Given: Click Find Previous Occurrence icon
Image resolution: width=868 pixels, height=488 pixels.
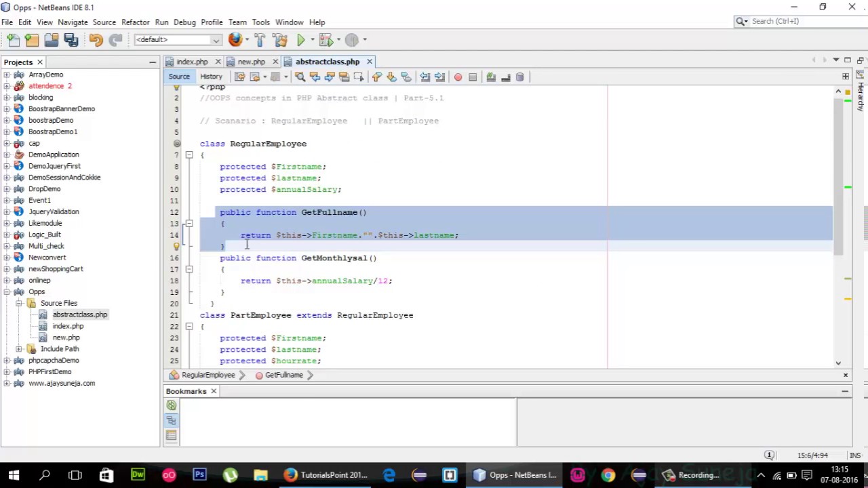Looking at the screenshot, I should pos(315,77).
